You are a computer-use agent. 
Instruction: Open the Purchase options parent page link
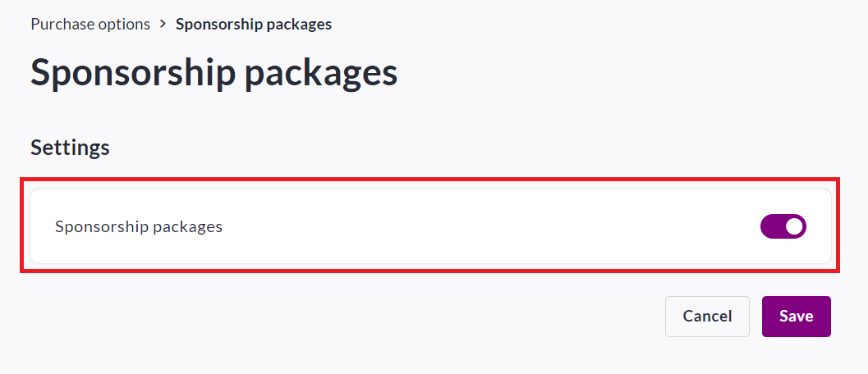point(90,24)
